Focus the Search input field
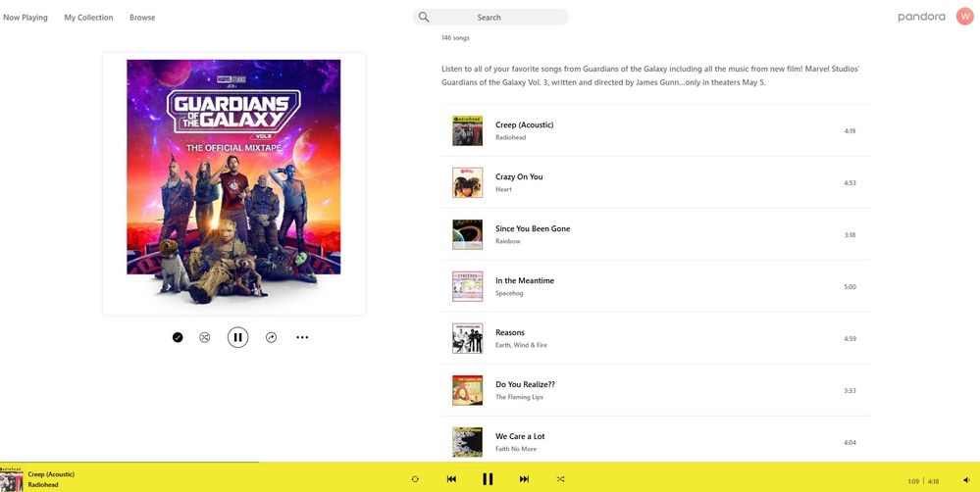The width and height of the screenshot is (980, 492). pyautogui.click(x=490, y=17)
